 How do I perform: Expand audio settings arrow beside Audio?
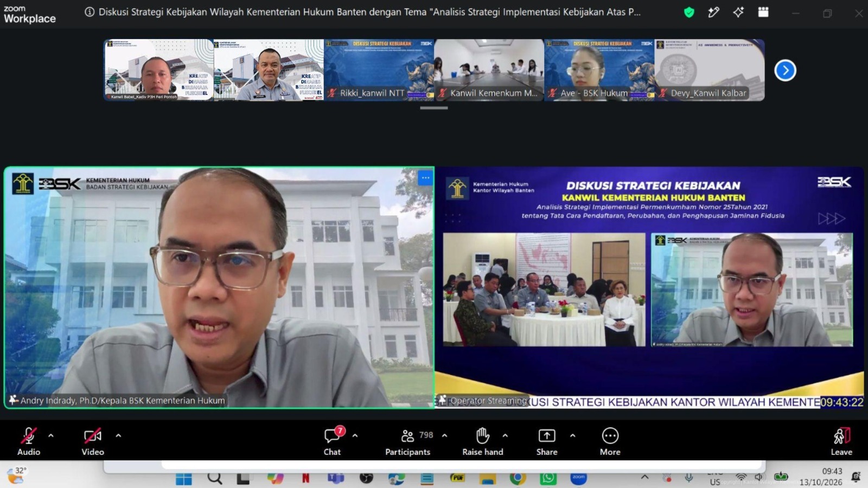tap(51, 435)
